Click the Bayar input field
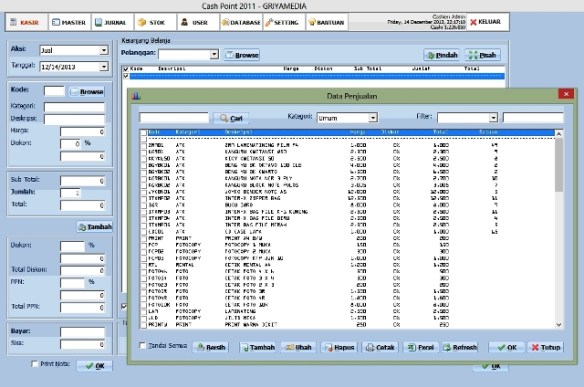 click(x=82, y=332)
